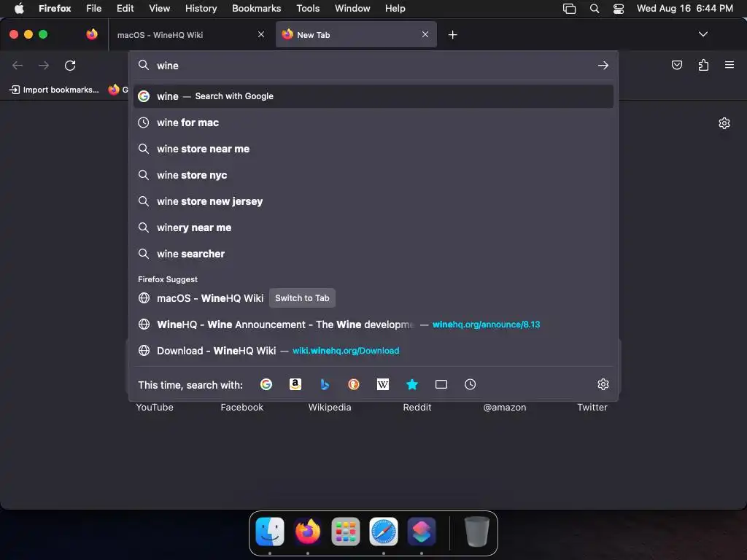Choose 'wine searcher' suggestion
Screen dimensions: 747x560
tap(373, 253)
